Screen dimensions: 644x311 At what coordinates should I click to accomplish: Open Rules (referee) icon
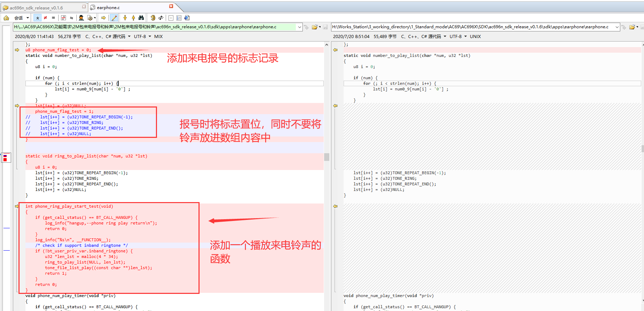(81, 18)
